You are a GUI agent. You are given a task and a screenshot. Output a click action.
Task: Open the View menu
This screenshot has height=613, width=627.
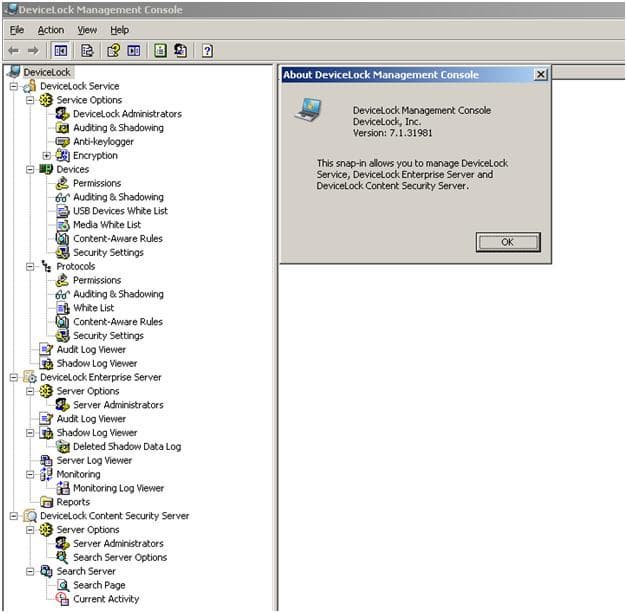click(87, 30)
